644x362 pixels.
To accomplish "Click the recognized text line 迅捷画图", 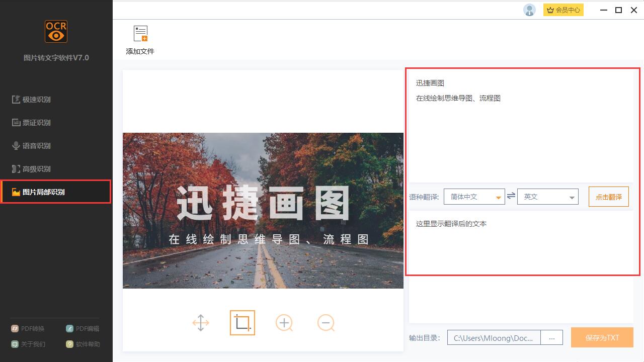I will (x=430, y=83).
